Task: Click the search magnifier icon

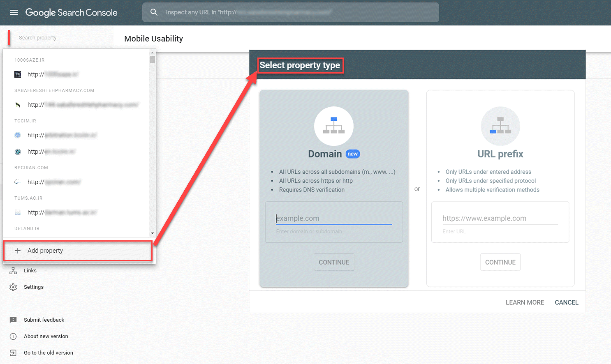Action: (x=154, y=12)
